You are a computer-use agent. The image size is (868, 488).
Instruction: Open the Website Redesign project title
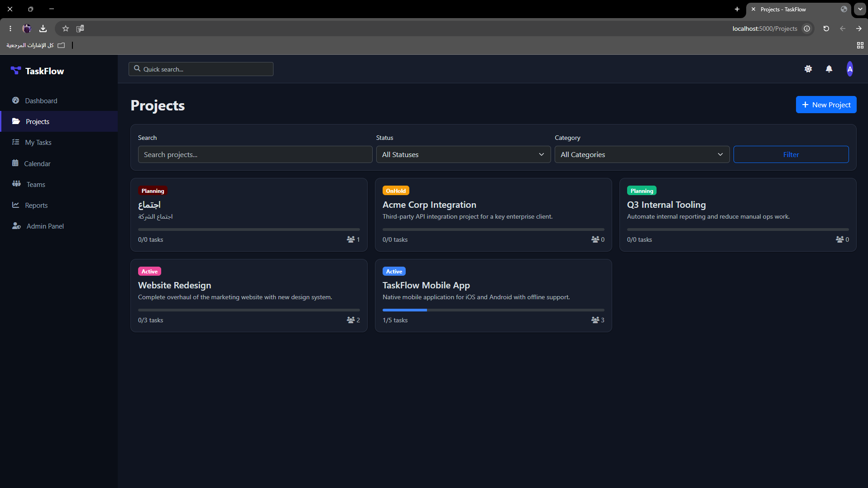tap(174, 285)
